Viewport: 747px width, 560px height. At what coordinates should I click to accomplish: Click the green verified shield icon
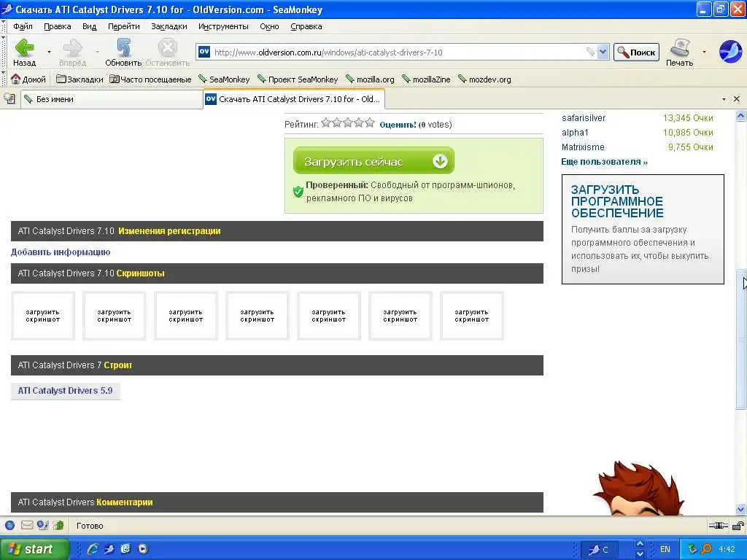(298, 192)
